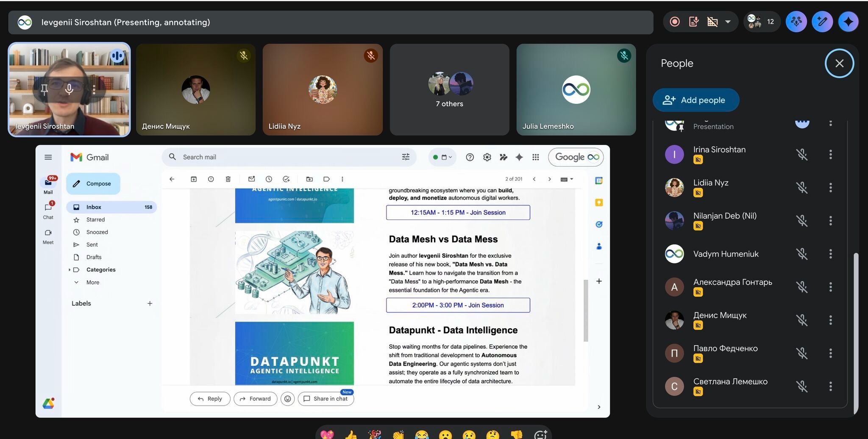Click the People panel scrollbar
The image size is (868, 439).
856,333
